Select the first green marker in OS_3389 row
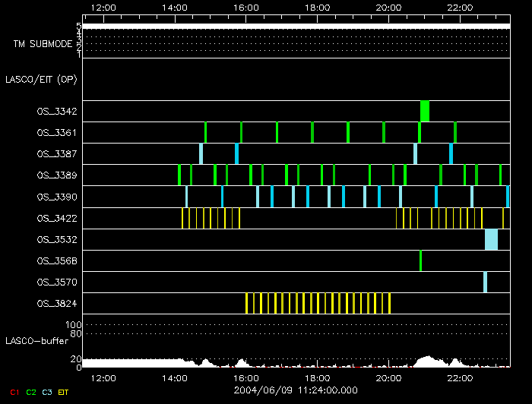Screen dimensions: 532x404 (179, 175)
